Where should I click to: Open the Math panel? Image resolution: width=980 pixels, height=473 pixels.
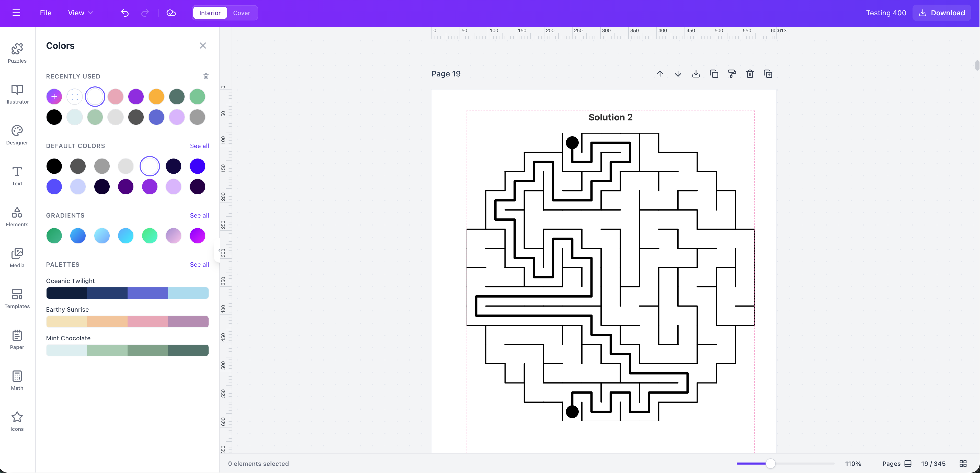tap(17, 379)
